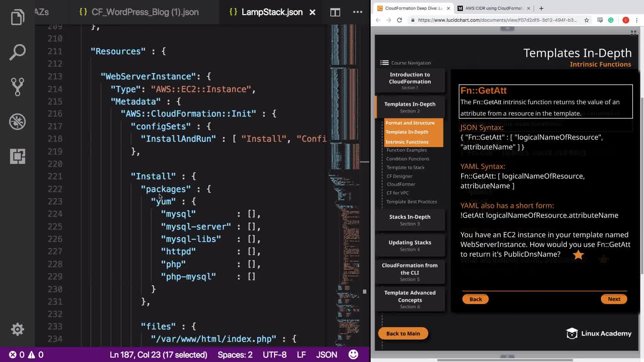Open the Manage gear icon

[x=17, y=329]
